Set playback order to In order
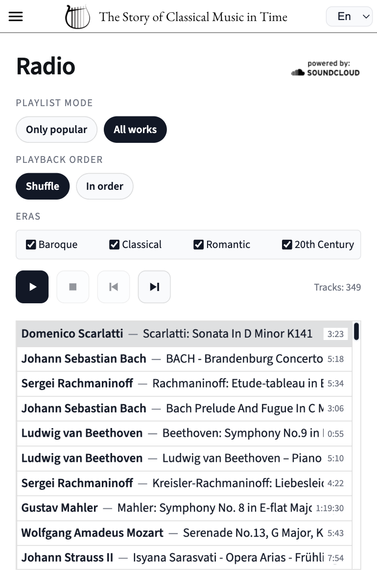The height and width of the screenshot is (588, 377). 104,186
